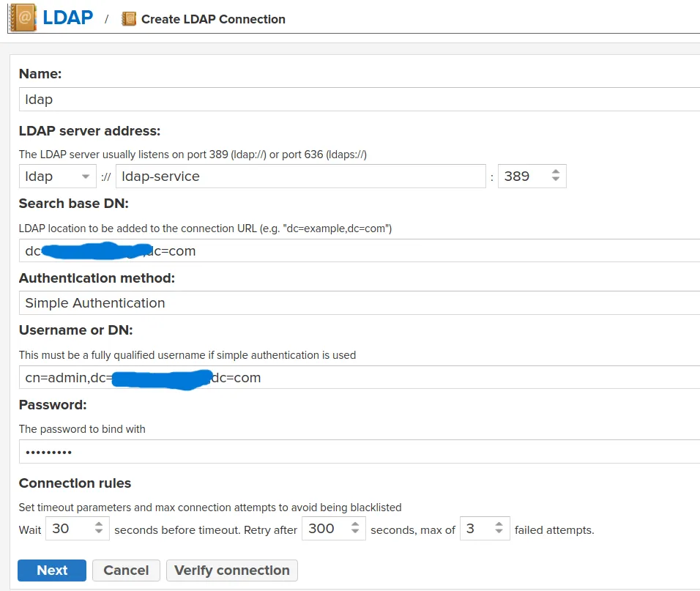Select the Password field
Image resolution: width=700 pixels, height=591 pixels.
pos(293,451)
